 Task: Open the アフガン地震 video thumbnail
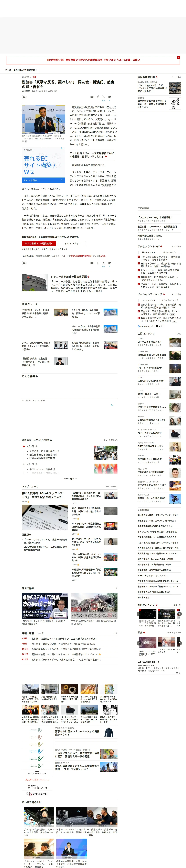94,606
